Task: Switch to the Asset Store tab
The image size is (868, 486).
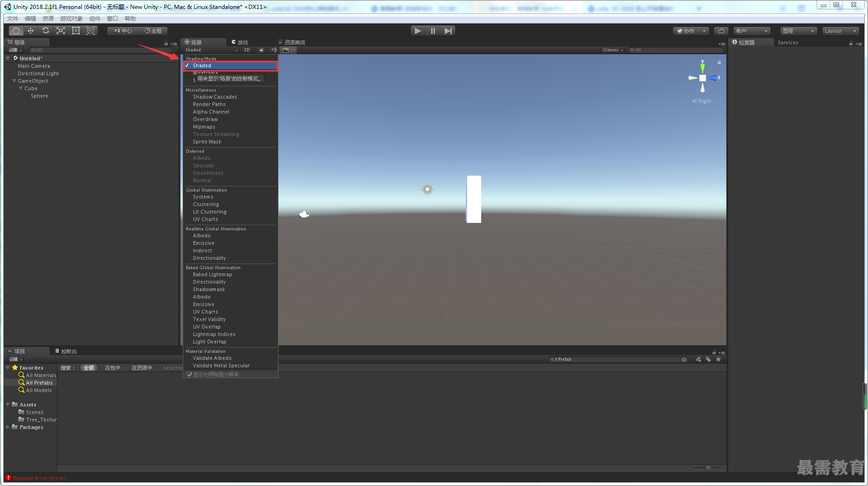Action: click(x=292, y=43)
